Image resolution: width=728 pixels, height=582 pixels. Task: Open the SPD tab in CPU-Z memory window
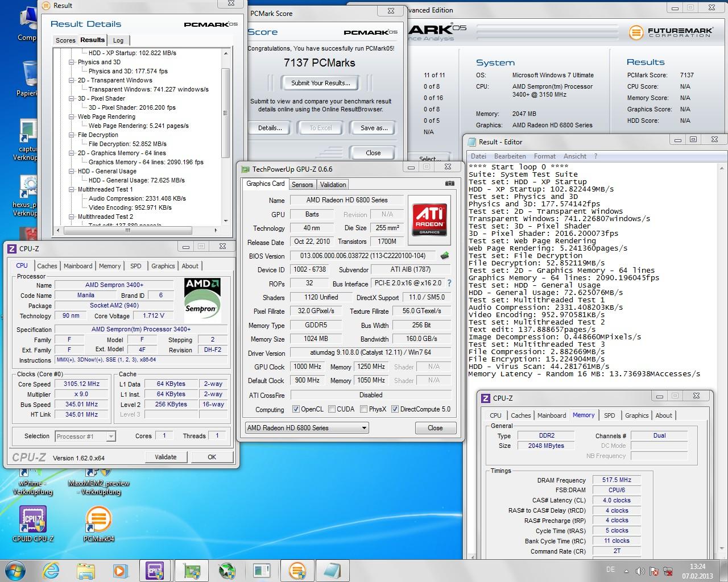tap(609, 415)
